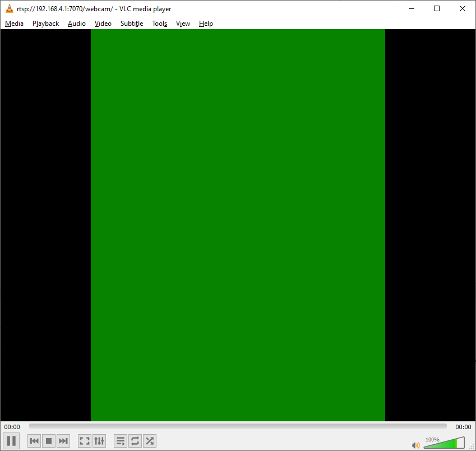Open the Playback menu
476x451 pixels.
click(x=45, y=24)
